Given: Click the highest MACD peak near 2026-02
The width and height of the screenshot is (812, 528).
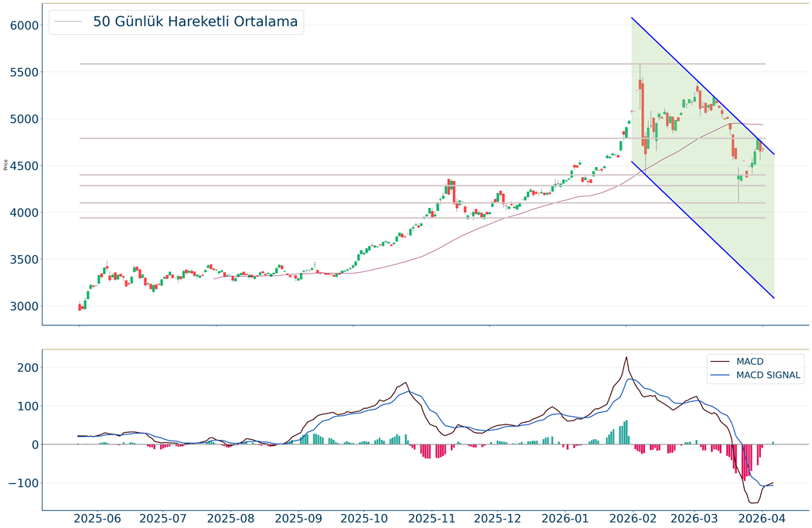Looking at the screenshot, I should pyautogui.click(x=626, y=357).
